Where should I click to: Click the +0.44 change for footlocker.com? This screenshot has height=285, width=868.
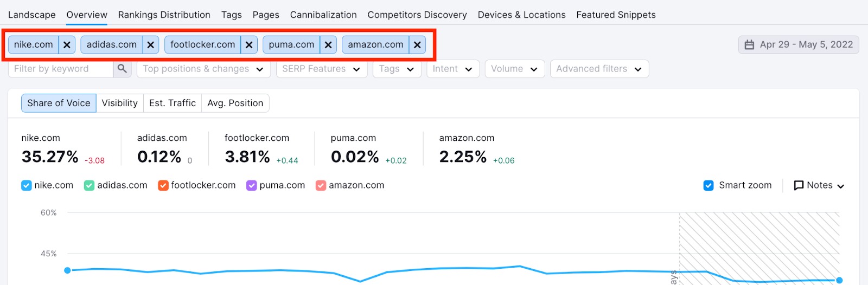tap(287, 160)
